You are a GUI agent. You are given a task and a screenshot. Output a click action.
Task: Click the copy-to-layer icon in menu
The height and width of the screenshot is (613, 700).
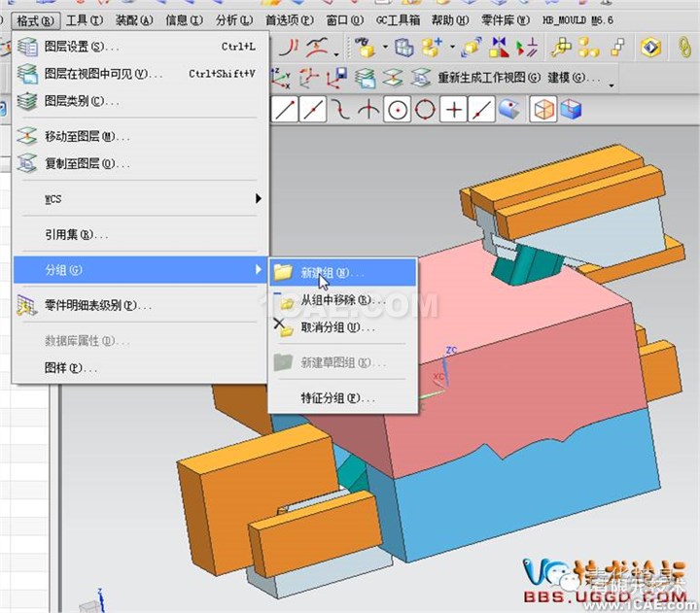(x=27, y=163)
